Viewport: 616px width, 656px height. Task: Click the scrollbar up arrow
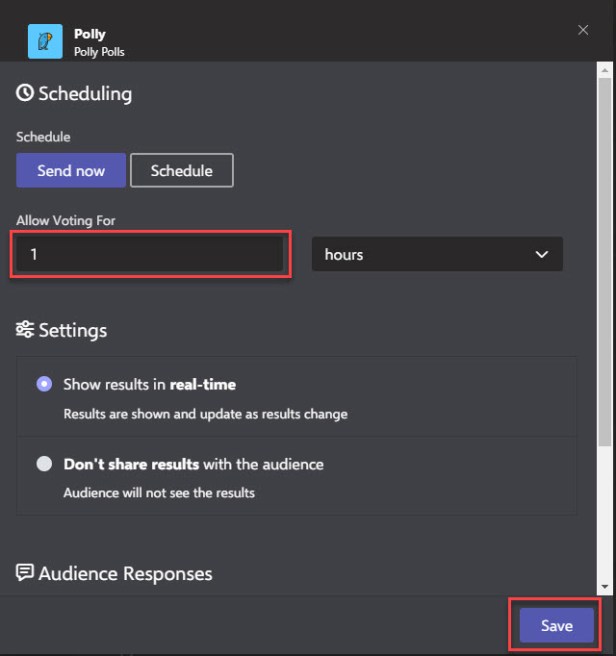coord(604,70)
